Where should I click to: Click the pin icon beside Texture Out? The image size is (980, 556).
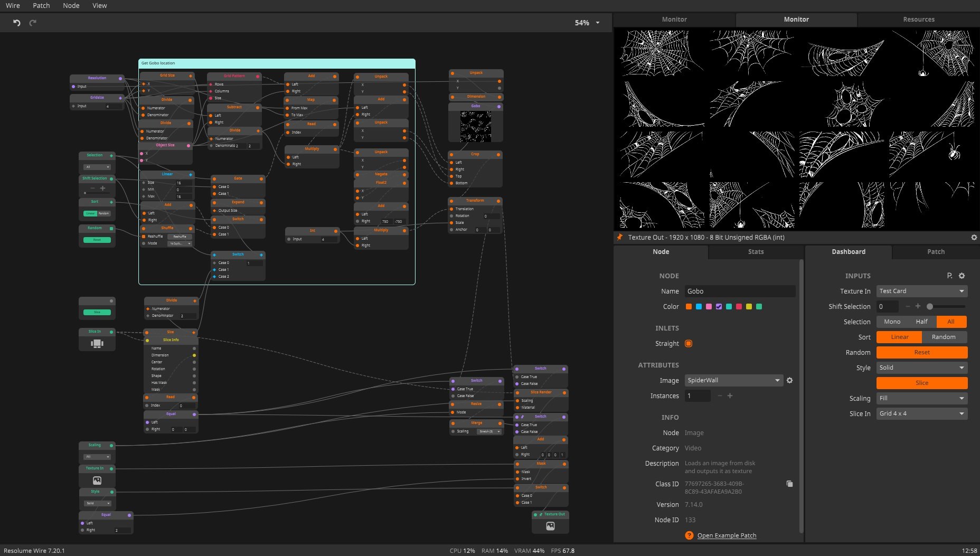coord(620,238)
